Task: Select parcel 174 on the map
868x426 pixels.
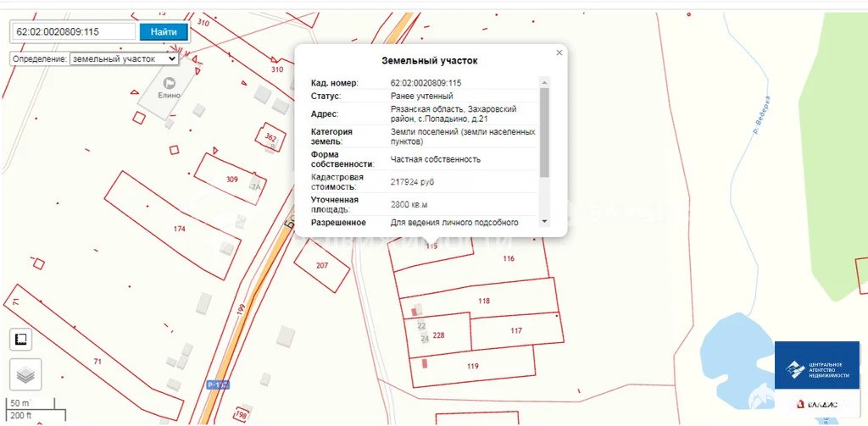Action: (x=179, y=229)
